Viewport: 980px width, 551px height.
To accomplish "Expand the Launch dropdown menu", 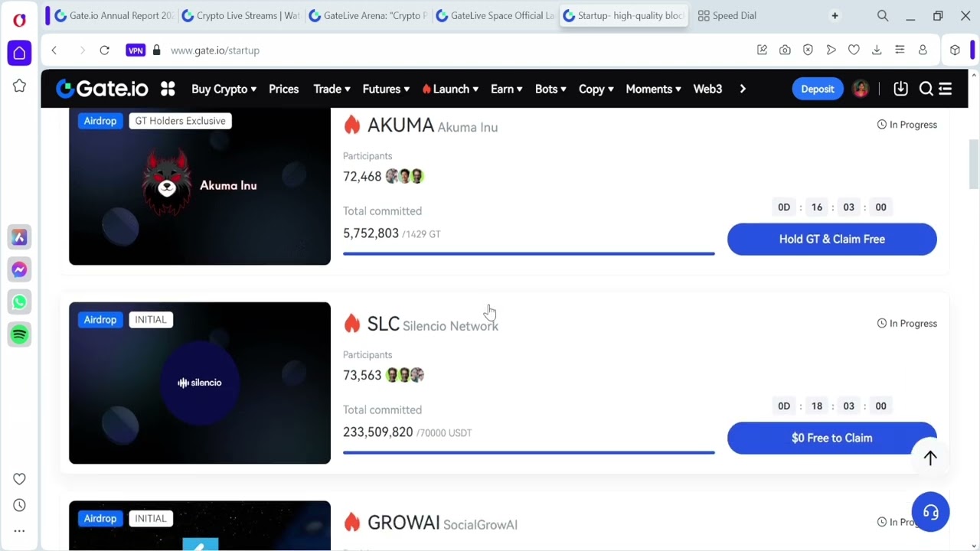I will pos(450,89).
